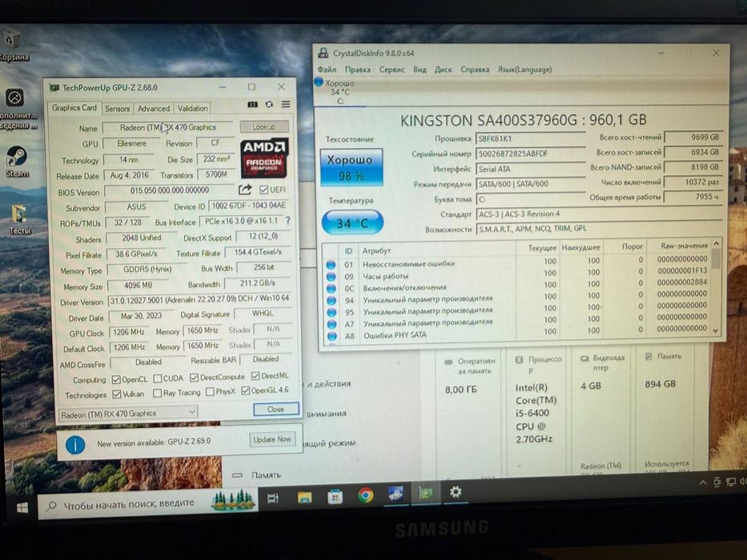
Task: Toggle the DirectCompute checkbox
Action: tap(194, 378)
